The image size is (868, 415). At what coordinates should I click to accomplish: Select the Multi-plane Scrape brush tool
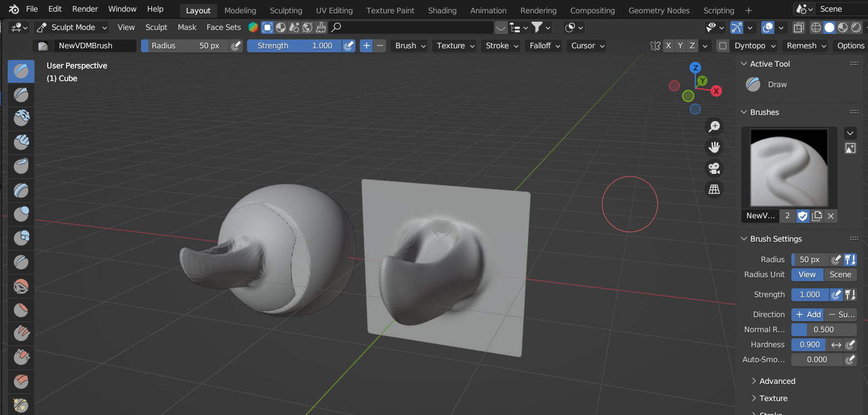[21, 382]
